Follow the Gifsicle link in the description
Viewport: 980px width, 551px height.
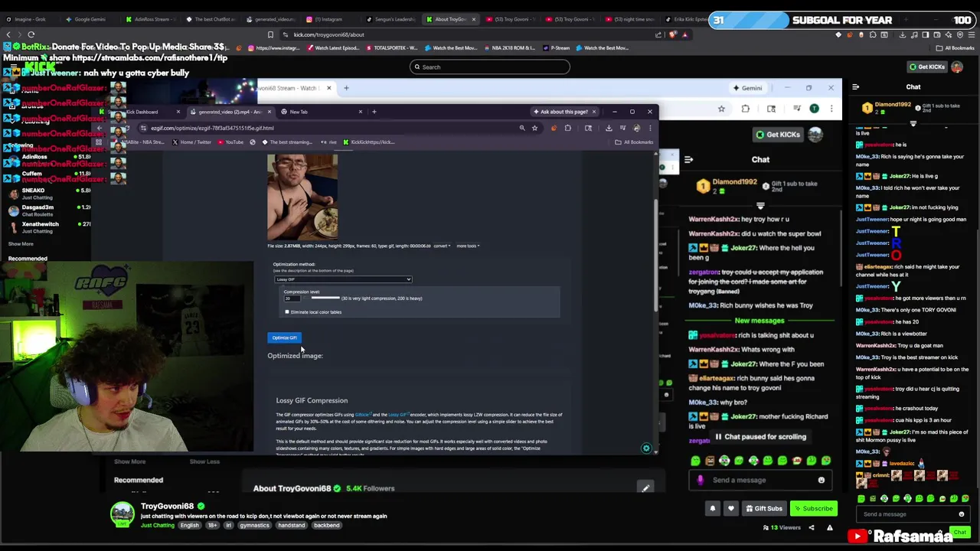[362, 415]
